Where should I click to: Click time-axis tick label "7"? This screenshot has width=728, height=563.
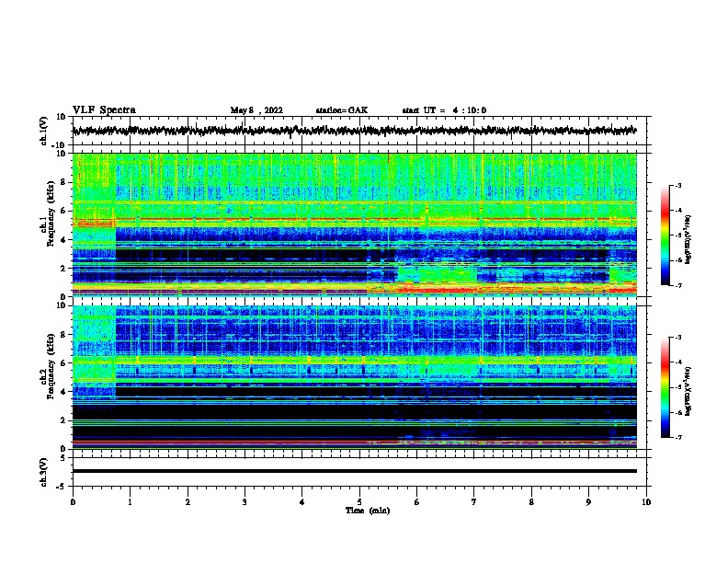tap(474, 502)
